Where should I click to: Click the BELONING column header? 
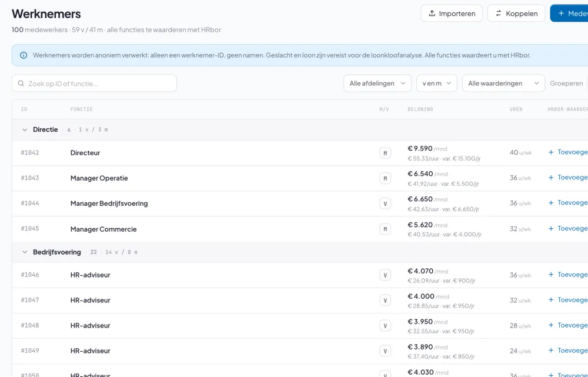coord(420,109)
